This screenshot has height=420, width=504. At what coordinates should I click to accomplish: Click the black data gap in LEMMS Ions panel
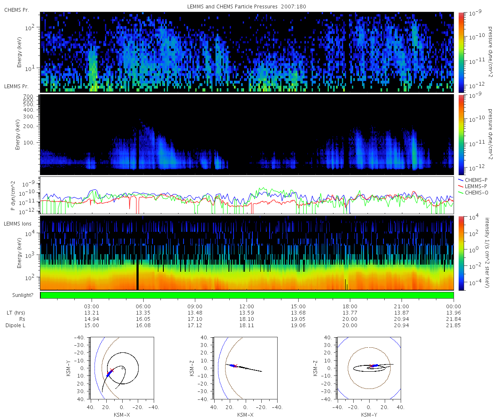(x=137, y=275)
